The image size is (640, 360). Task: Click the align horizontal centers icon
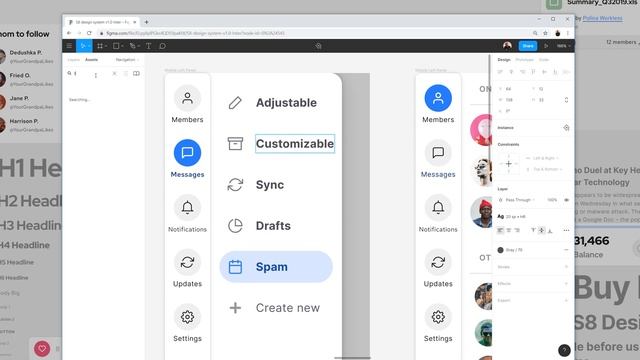[x=511, y=72]
